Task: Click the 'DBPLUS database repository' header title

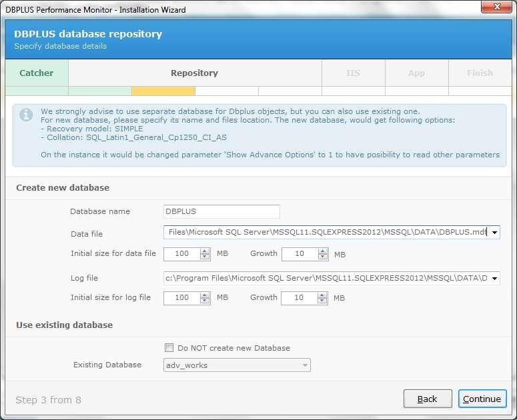Action: (x=88, y=34)
